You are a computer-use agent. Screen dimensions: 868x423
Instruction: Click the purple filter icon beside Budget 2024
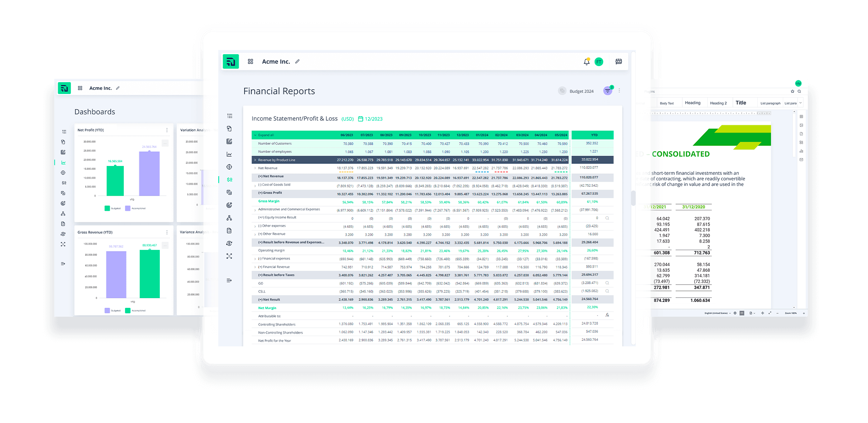click(607, 91)
